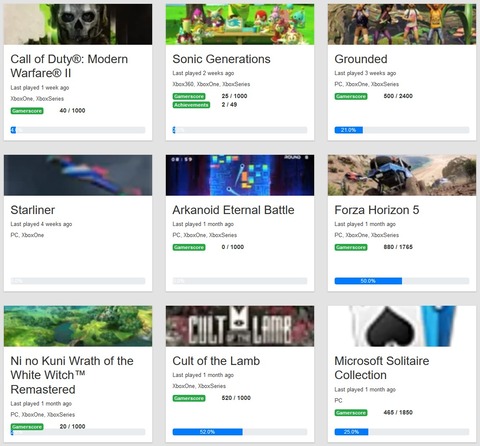Select the '40 / 1000' score text
Image resolution: width=480 pixels, height=446 pixels.
72,111
